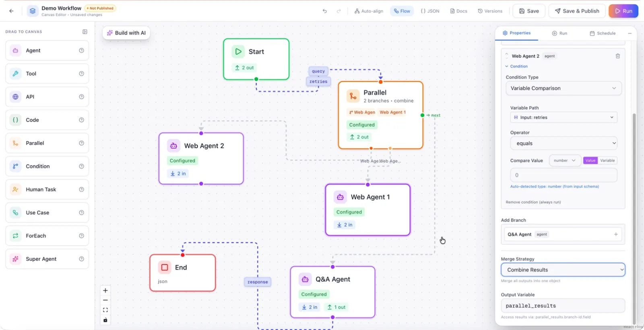
Task: Zoom in on the canvas
Action: click(x=105, y=291)
